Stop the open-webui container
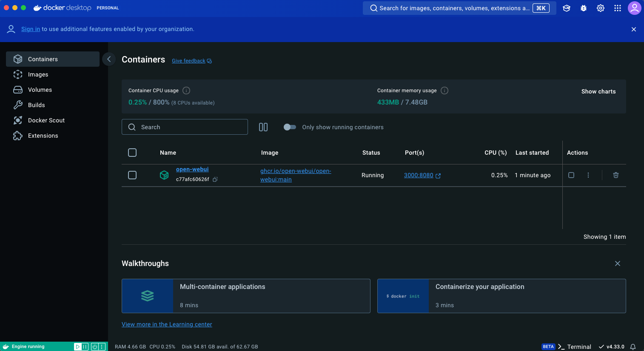The width and height of the screenshot is (644, 351). pyautogui.click(x=571, y=175)
